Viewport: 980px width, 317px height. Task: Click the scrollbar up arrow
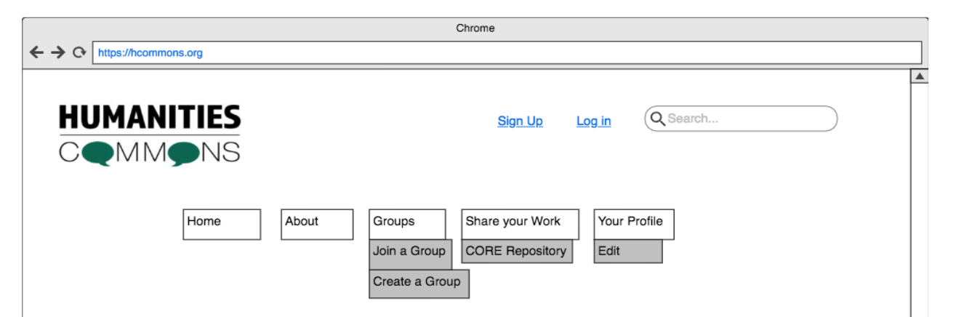919,76
